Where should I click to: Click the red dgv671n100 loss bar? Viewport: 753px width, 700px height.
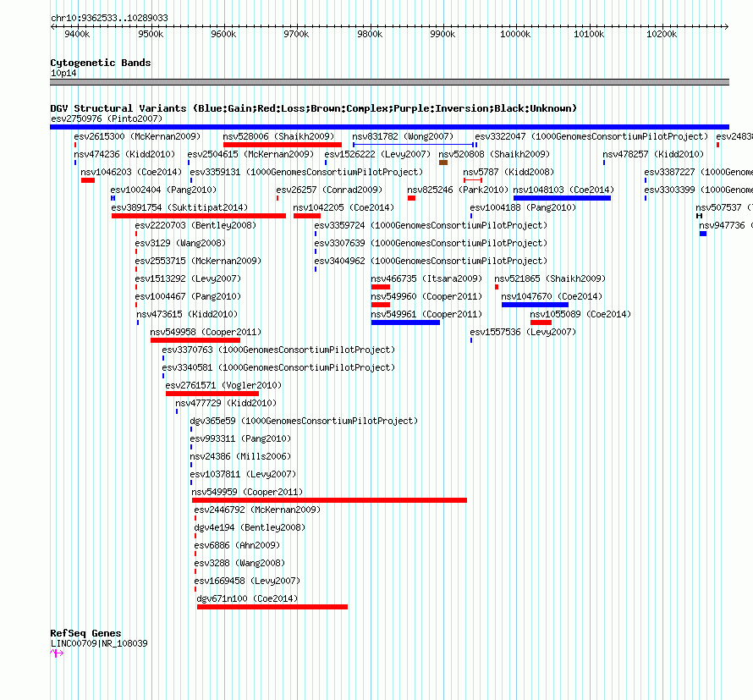[x=272, y=607]
